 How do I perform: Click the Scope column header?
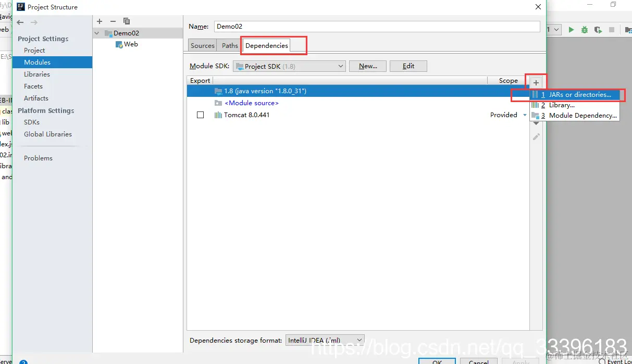point(508,81)
